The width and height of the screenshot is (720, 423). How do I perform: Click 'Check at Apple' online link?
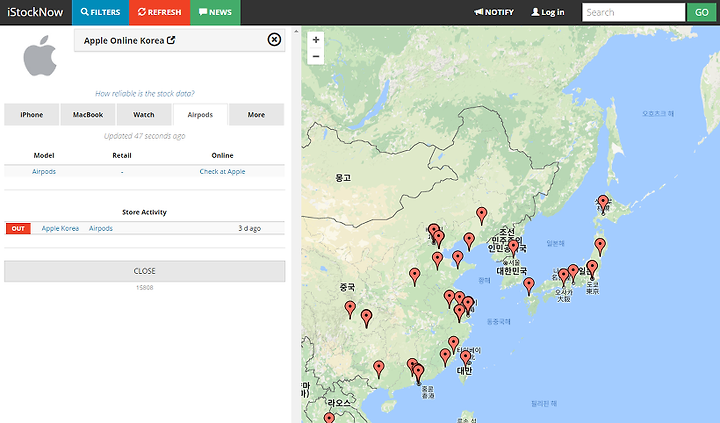(x=222, y=171)
